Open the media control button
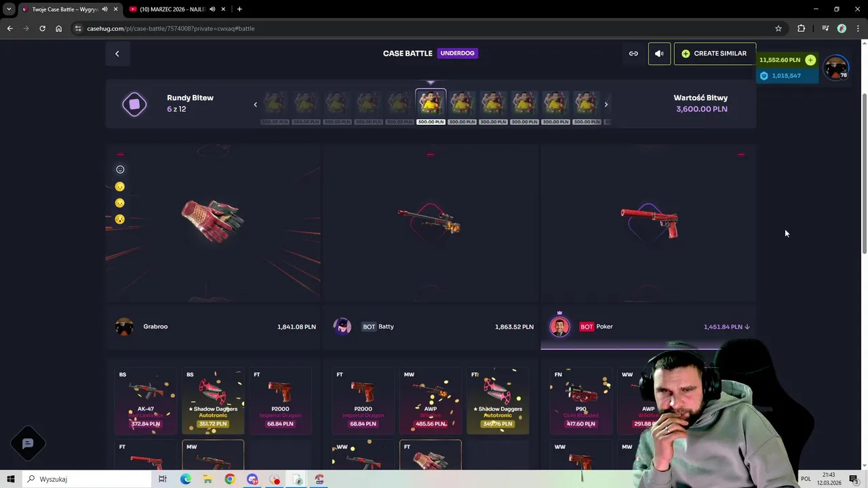Image resolution: width=868 pixels, height=488 pixels. click(x=825, y=28)
